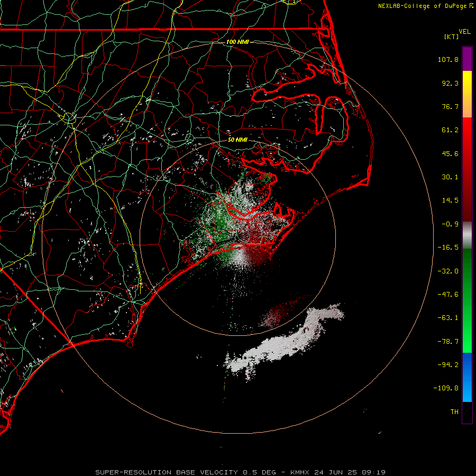The image size is (476, 476).
Task: Click the 100 NMI range ring label
Action: [237, 42]
